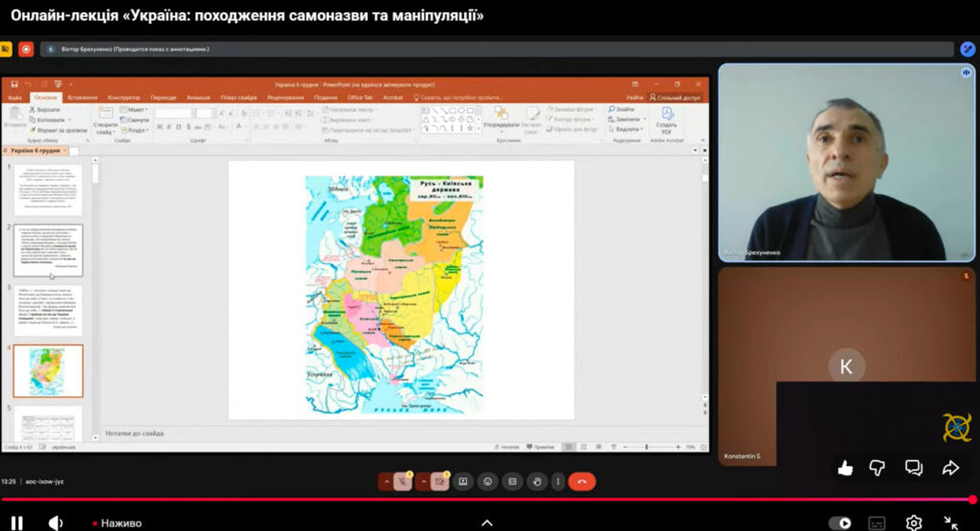Toggle subtitles in the video player
The height and width of the screenshot is (531, 980).
click(877, 522)
